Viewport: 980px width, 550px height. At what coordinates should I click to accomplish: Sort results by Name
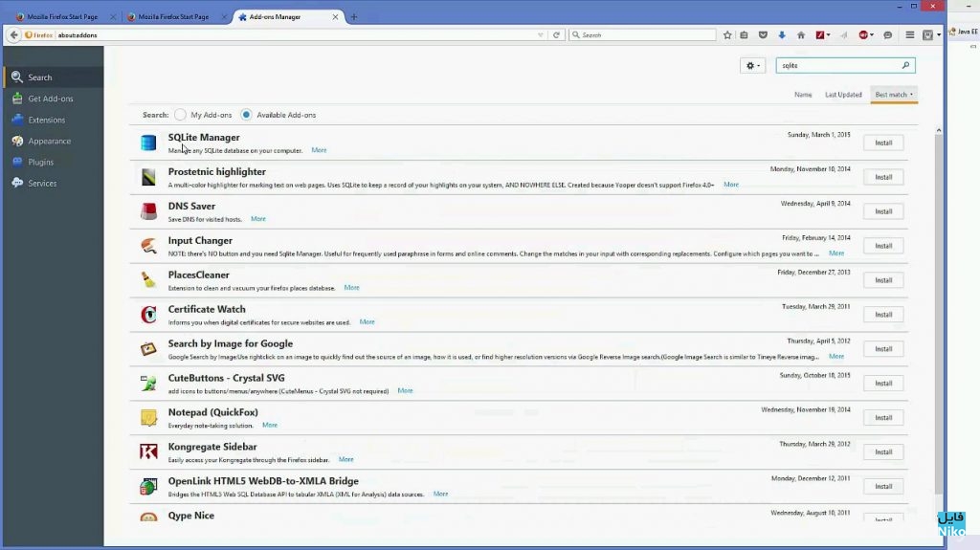point(803,95)
